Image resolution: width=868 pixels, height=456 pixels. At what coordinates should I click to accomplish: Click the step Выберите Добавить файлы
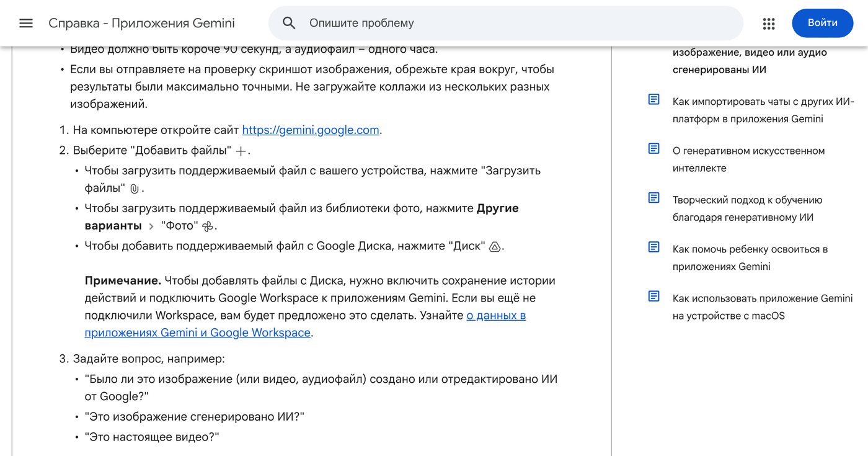point(162,151)
